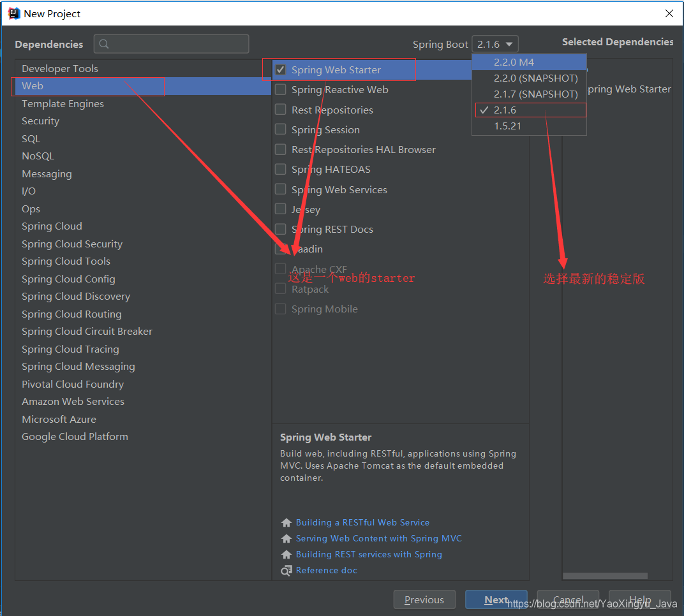
Task: Check the Ratpack checkbox
Action: click(281, 289)
